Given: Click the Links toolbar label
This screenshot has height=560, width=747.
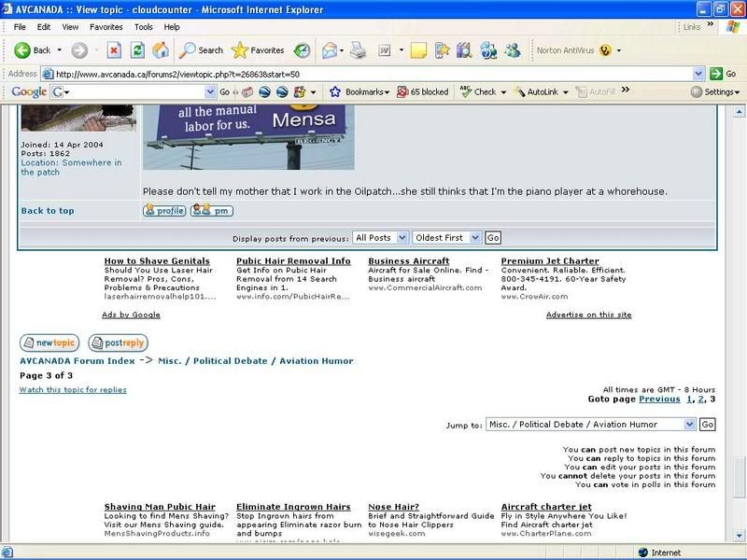Looking at the screenshot, I should point(692,27).
